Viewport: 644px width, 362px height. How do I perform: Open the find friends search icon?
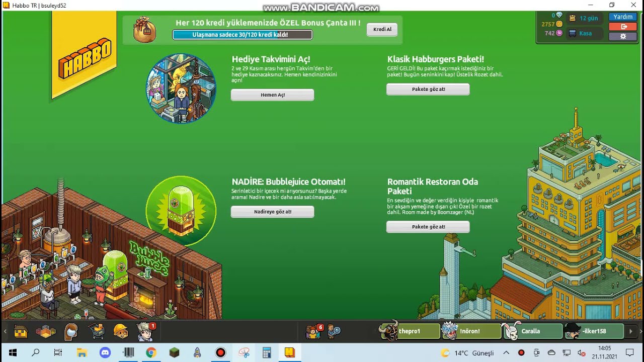click(x=334, y=331)
